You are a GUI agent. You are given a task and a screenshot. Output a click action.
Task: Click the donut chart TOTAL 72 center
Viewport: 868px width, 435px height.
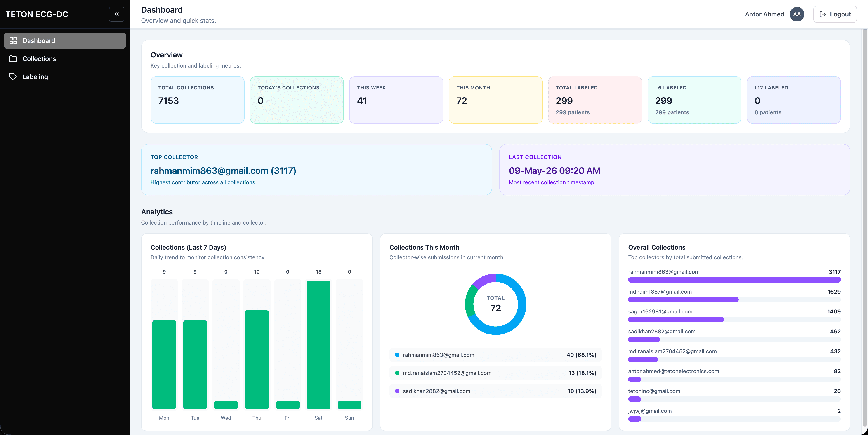click(x=496, y=304)
